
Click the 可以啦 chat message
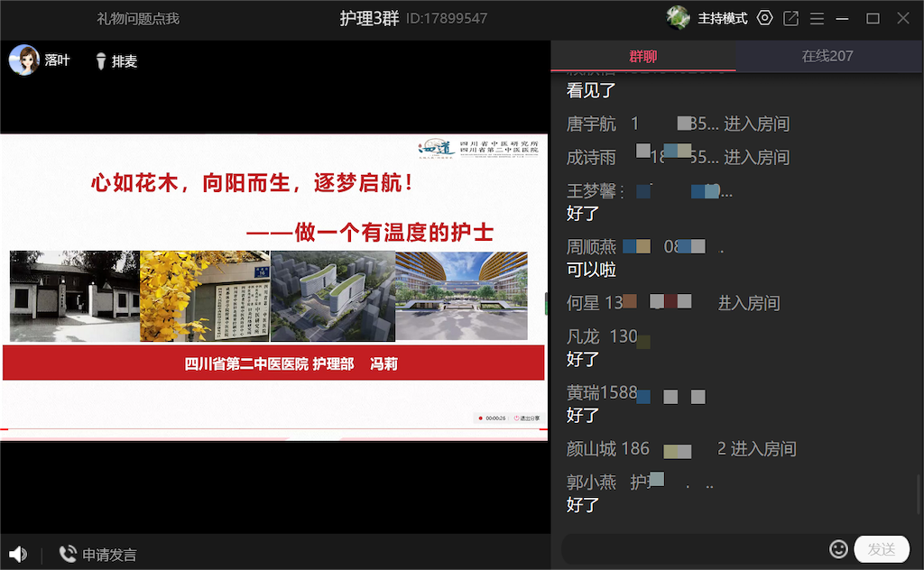pos(591,270)
